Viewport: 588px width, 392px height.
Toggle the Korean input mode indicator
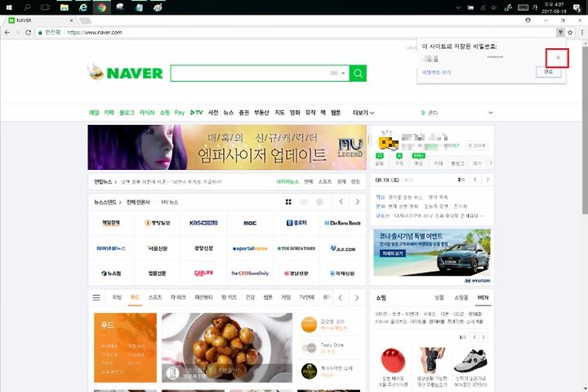534,7
